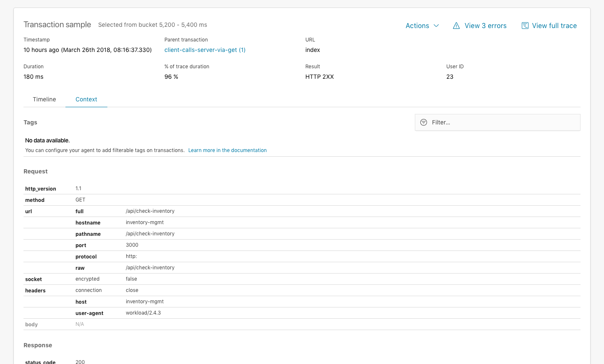Click the Duration value 180 ms

(x=34, y=77)
